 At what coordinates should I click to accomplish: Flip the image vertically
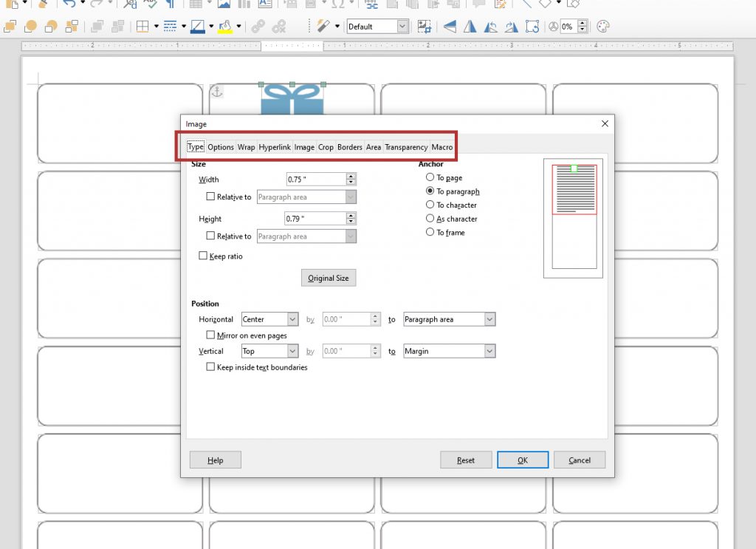point(450,27)
